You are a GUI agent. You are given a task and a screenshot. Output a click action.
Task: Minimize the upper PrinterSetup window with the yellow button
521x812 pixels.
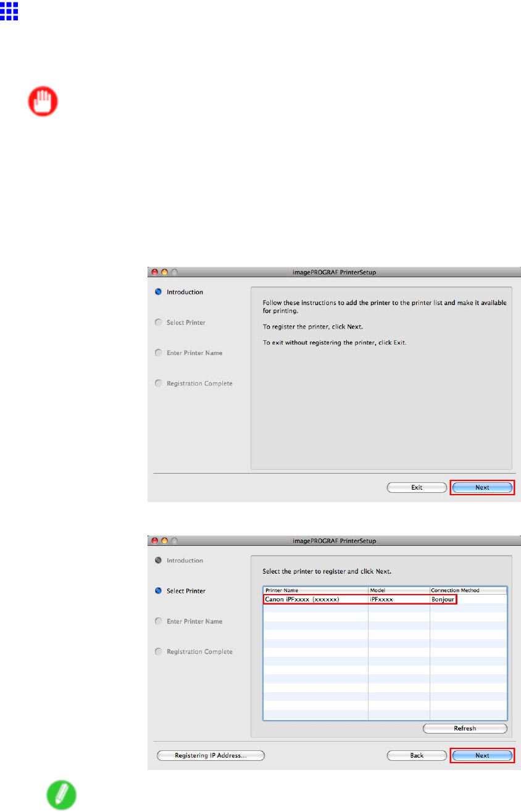pos(164,272)
